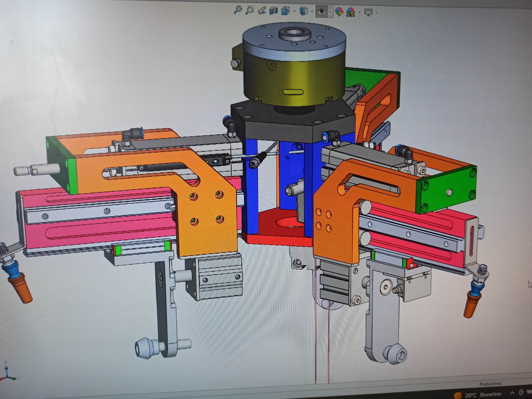Image resolution: width=532 pixels, height=399 pixels.
Task: Expand the View Orientation dropdown arrow
Action: (294, 11)
